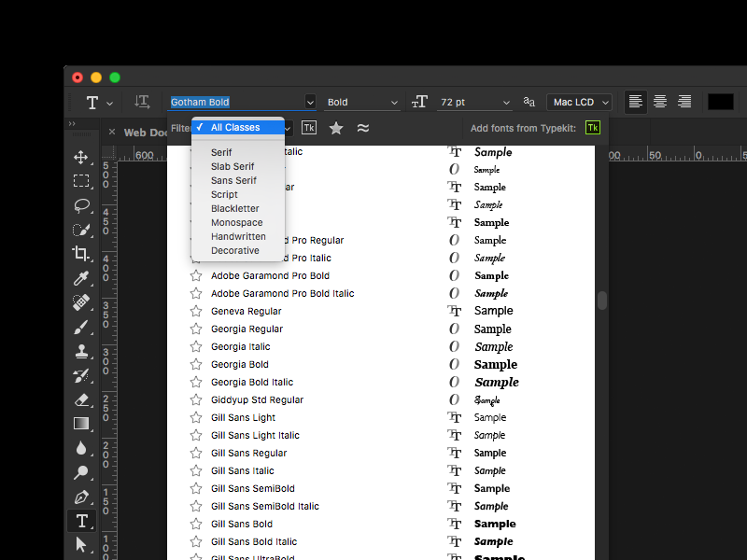
Task: Select the Clone Stamp tool
Action: click(81, 352)
